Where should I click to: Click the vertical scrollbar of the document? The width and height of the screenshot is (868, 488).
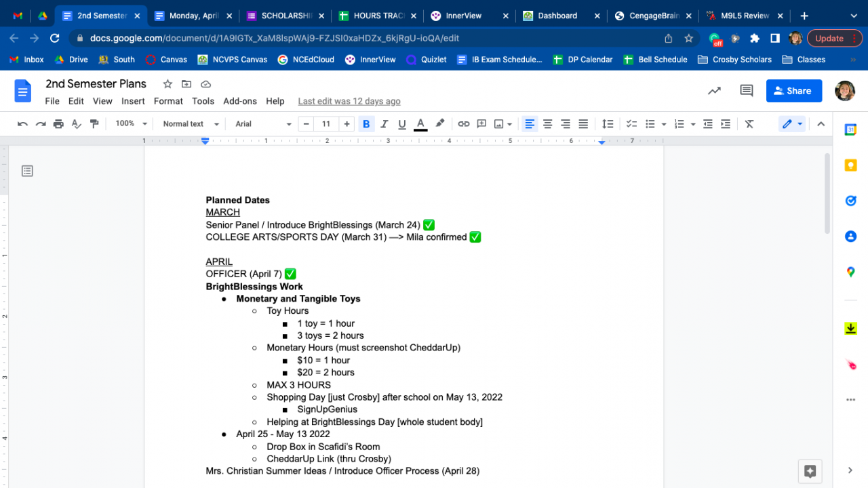pos(827,193)
